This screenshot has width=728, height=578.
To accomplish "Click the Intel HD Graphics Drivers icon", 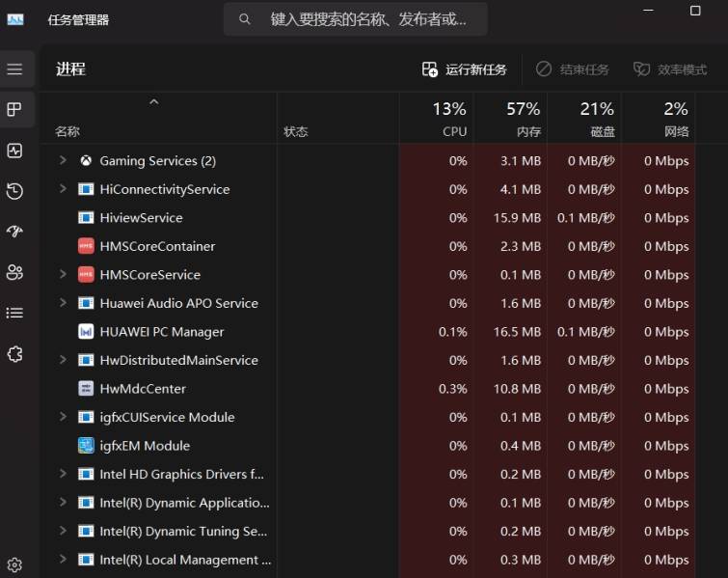I will pyautogui.click(x=86, y=474).
